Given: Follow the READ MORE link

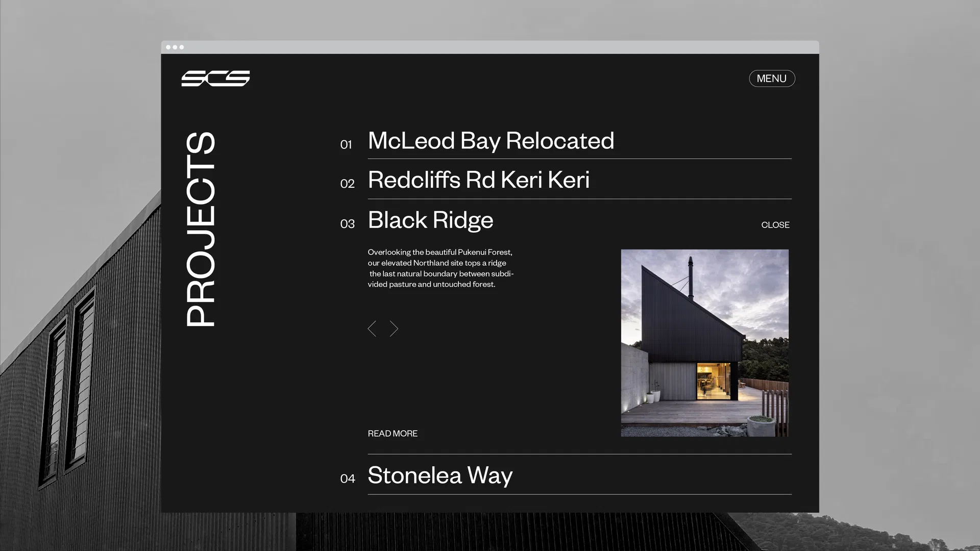Looking at the screenshot, I should (x=393, y=434).
